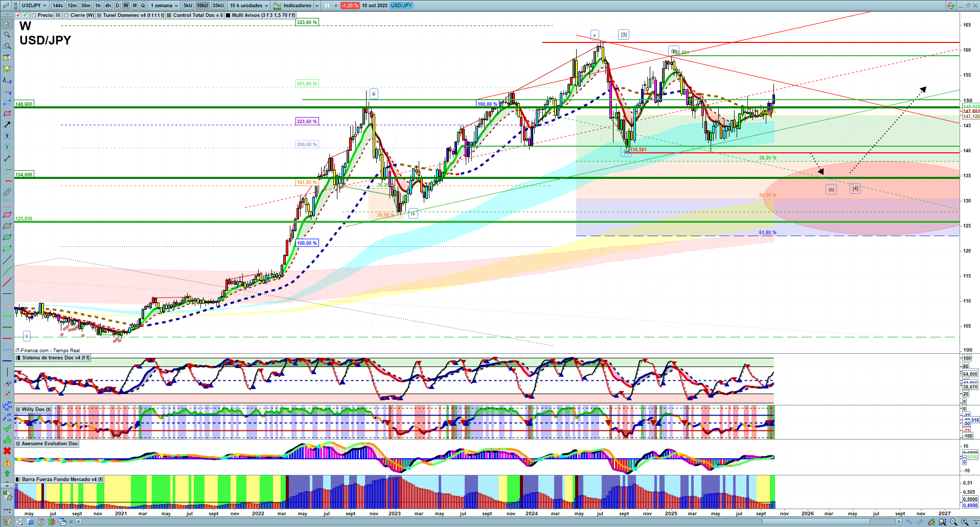Choose the red rectangle drawing tool
980x527 pixels.
[7, 113]
